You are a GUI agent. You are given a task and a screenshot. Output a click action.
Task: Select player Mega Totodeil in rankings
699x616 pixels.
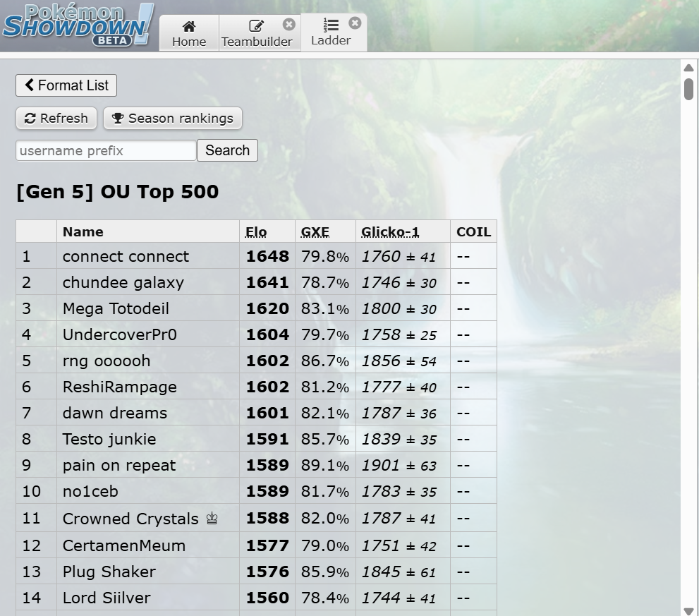pyautogui.click(x=116, y=308)
